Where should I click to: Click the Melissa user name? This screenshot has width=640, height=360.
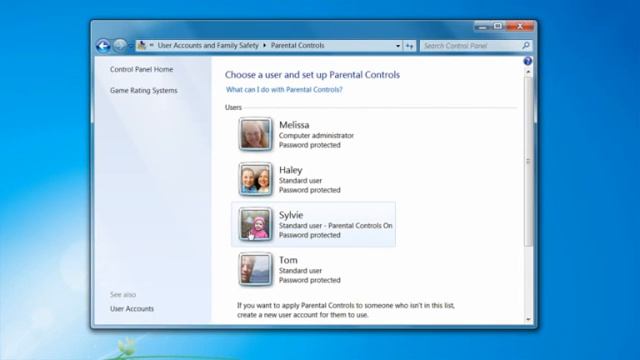294,125
